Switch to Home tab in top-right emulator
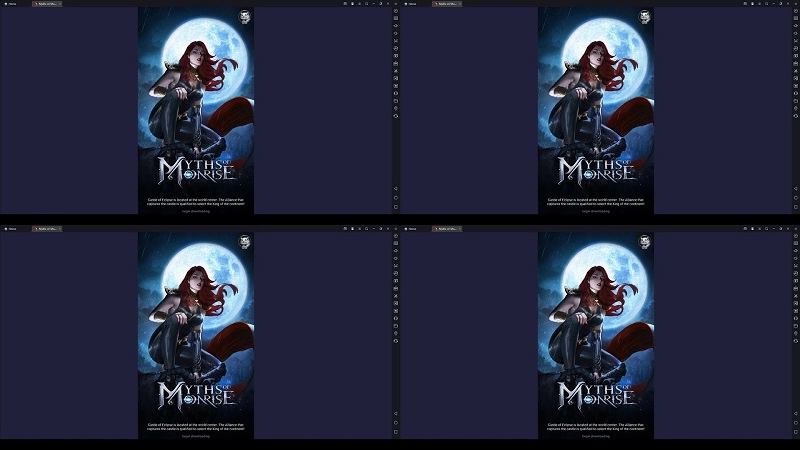 click(x=410, y=4)
